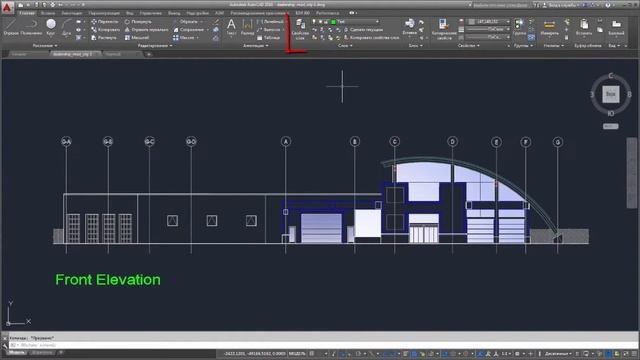
Task: Activate the Перенести (Move) command
Action: pyautogui.click(x=104, y=21)
